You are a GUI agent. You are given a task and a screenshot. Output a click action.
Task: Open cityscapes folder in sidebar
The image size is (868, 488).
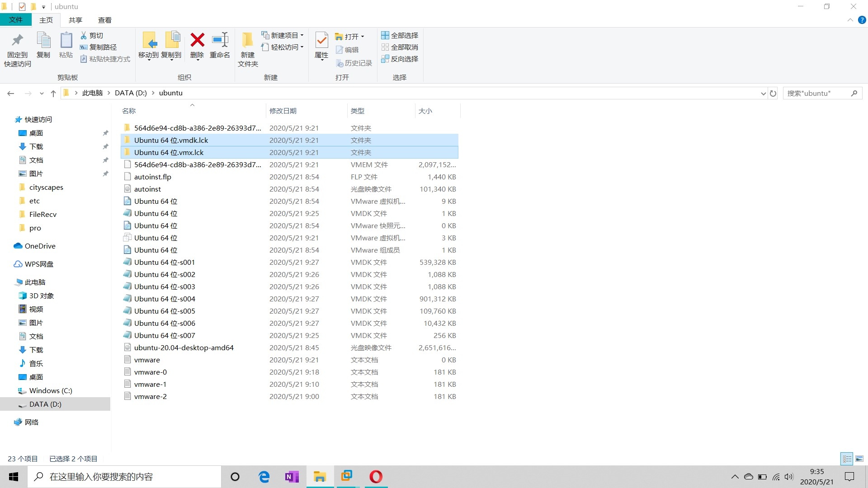pyautogui.click(x=46, y=187)
